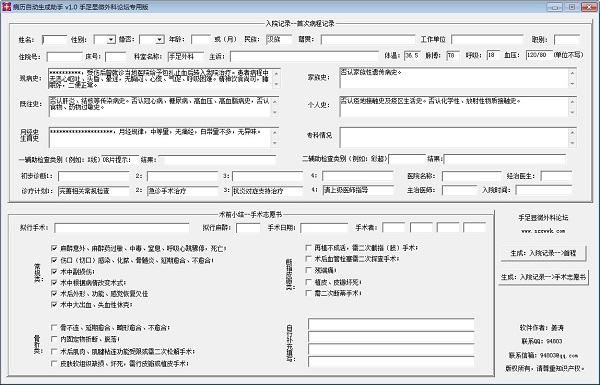Click 生成：入院记录-->首程 button
This screenshot has width=600, height=385.
coord(543,253)
